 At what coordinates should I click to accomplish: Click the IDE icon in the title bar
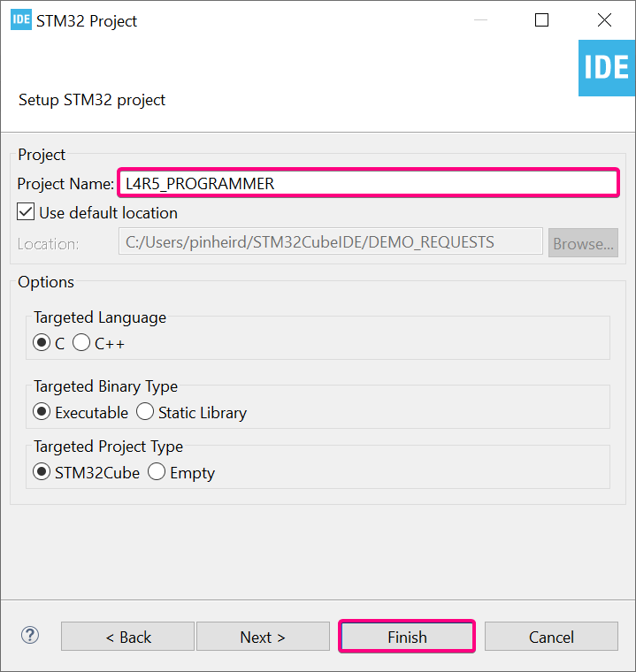21,19
